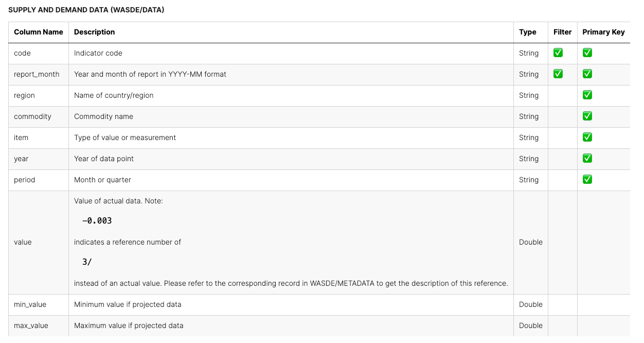Click the Double type cell for value row

pos(531,242)
